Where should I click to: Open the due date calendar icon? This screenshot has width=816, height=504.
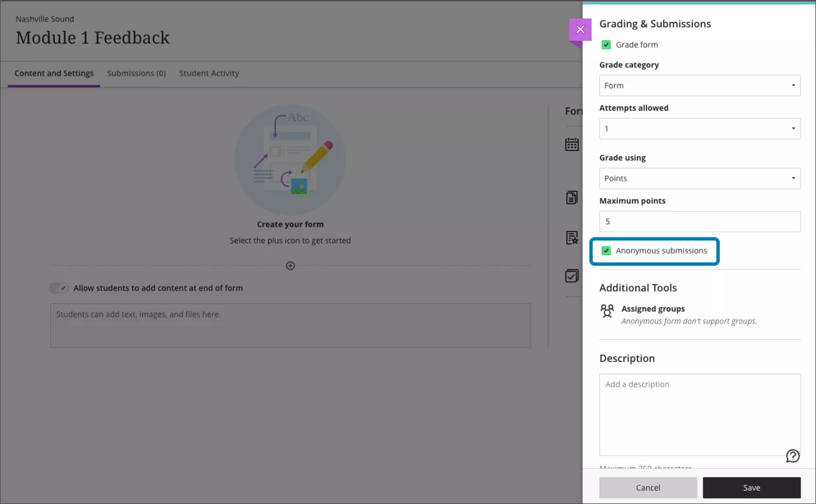[571, 144]
